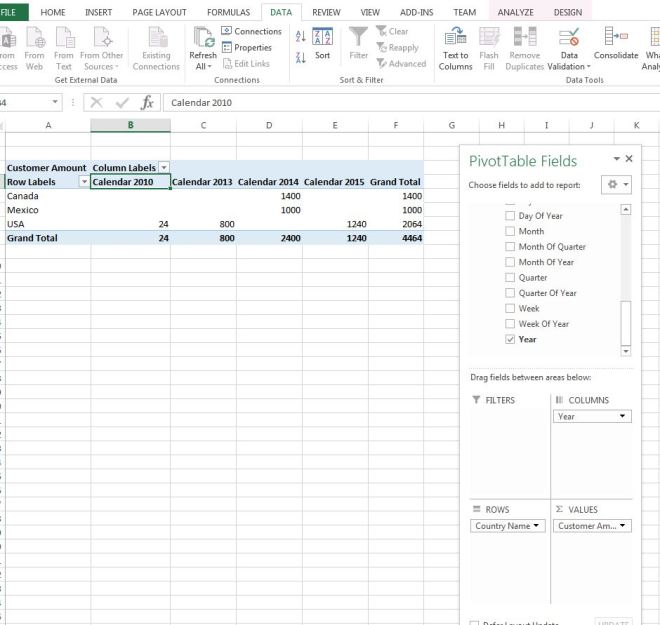Enable the Month field checkbox

tap(511, 231)
